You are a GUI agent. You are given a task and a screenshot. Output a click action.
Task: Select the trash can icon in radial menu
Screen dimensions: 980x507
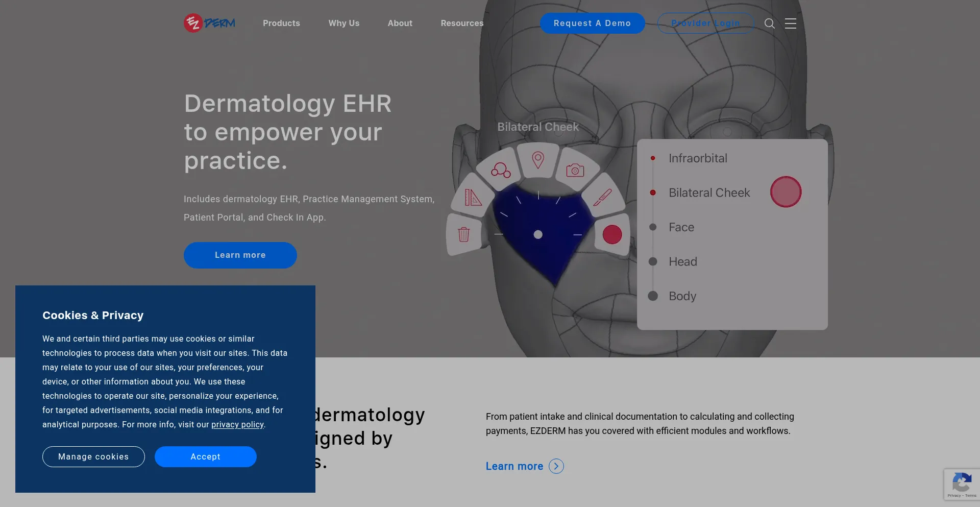(x=463, y=234)
